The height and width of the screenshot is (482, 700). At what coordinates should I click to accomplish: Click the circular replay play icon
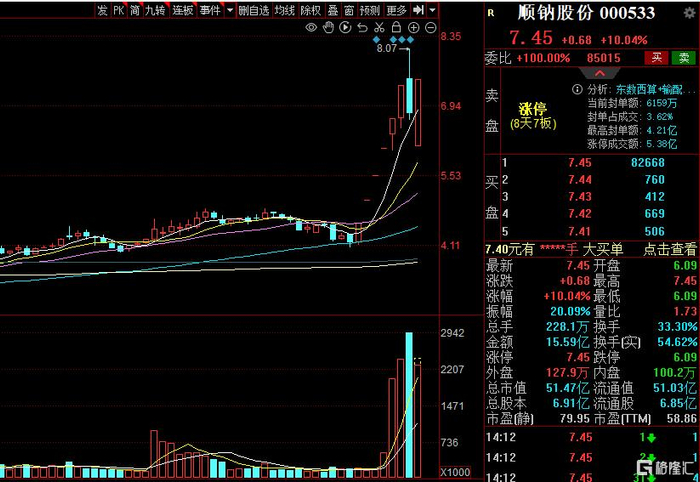coord(345,27)
